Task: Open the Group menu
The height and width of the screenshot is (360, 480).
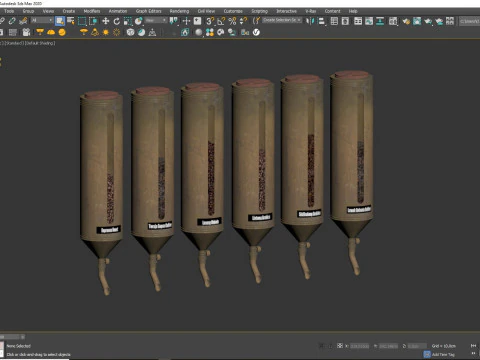Action: (x=28, y=11)
